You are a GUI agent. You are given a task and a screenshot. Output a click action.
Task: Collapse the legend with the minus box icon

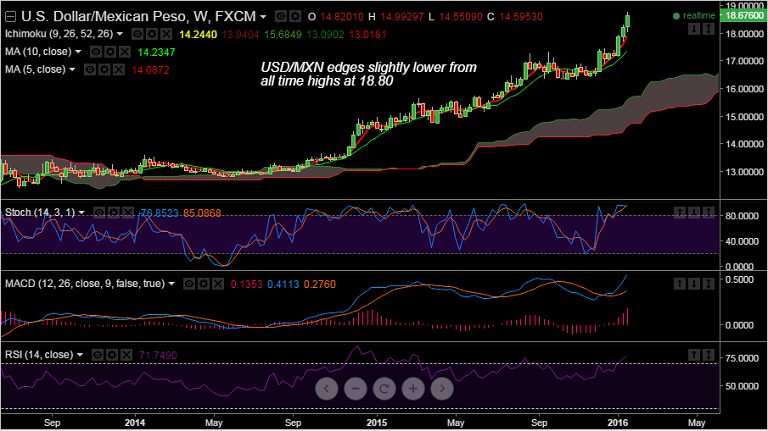10,17
